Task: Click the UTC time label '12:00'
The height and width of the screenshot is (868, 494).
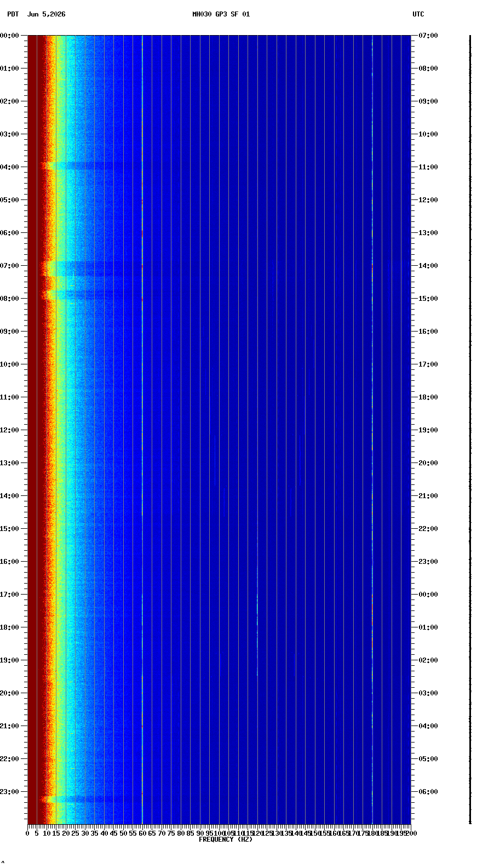Action: tap(428, 200)
